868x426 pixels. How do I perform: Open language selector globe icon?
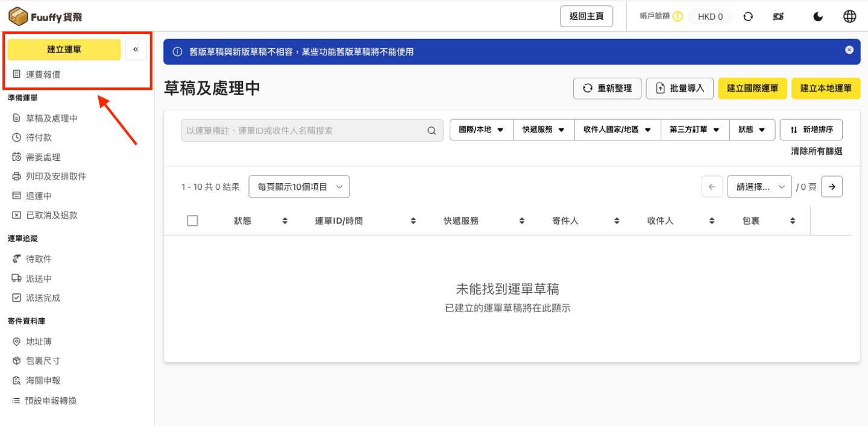[849, 17]
